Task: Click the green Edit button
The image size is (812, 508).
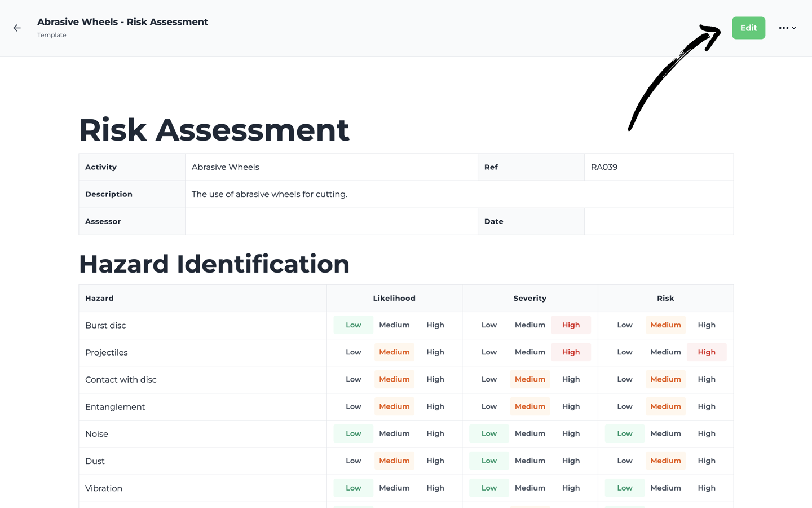Action: (748, 28)
